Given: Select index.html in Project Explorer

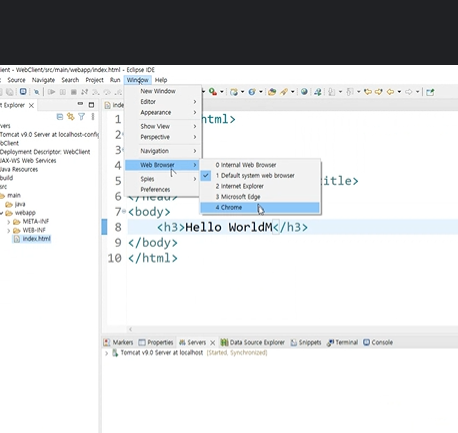Looking at the screenshot, I should click(x=32, y=239).
